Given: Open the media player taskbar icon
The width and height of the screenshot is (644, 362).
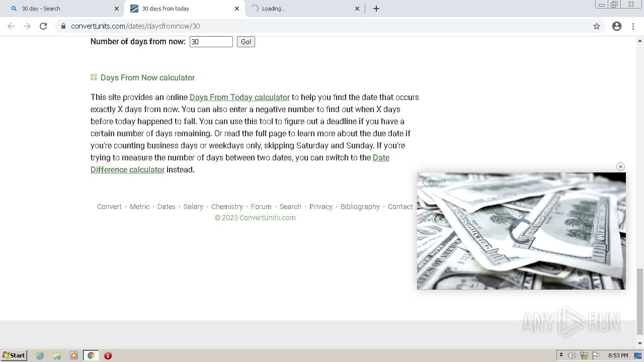Looking at the screenshot, I should point(74,355).
